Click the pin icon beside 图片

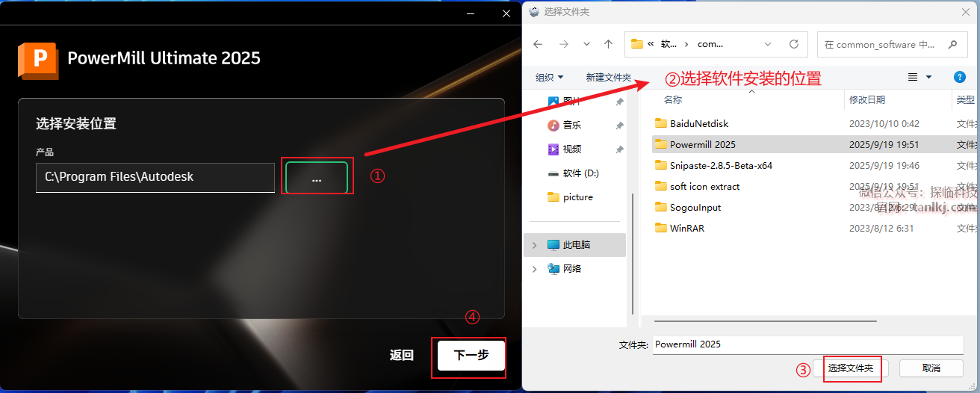[x=619, y=102]
